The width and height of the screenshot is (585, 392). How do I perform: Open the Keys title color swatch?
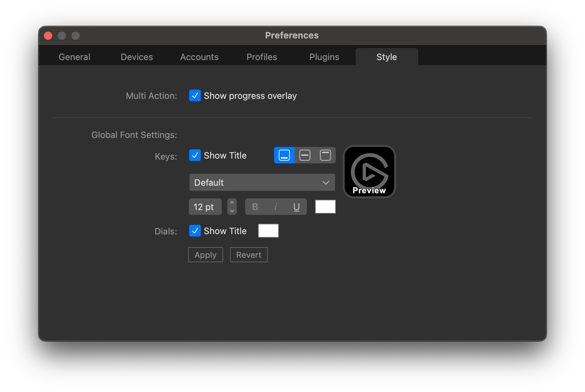(325, 207)
